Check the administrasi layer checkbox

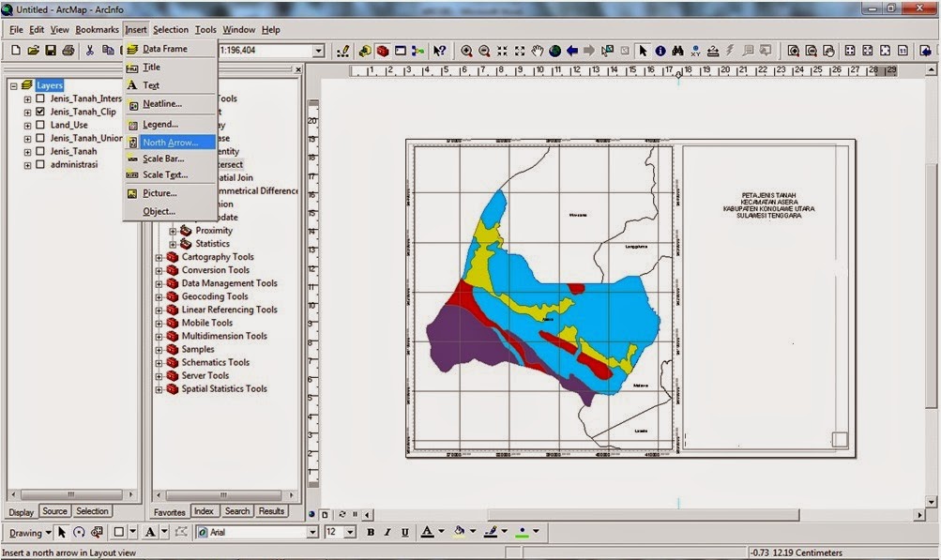[x=38, y=161]
